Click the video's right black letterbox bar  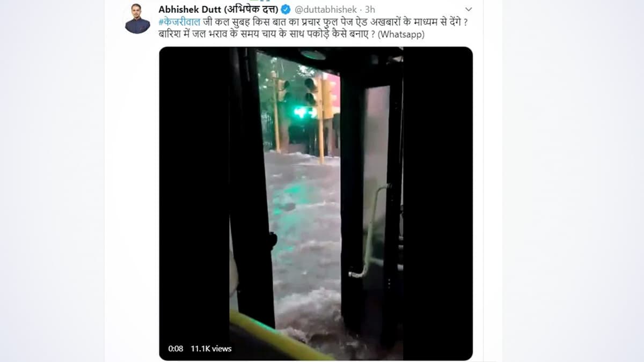pos(438,203)
